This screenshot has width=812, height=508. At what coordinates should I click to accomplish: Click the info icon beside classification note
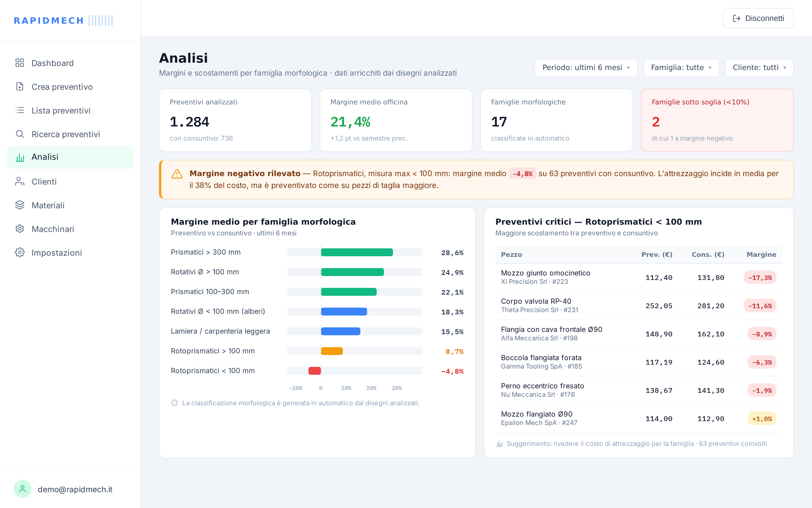175,403
